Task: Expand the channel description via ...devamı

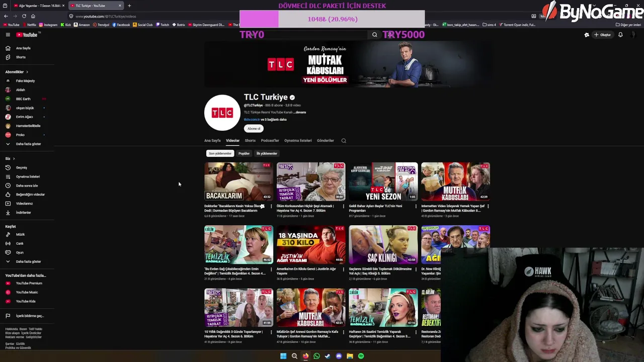Action: coord(300,112)
